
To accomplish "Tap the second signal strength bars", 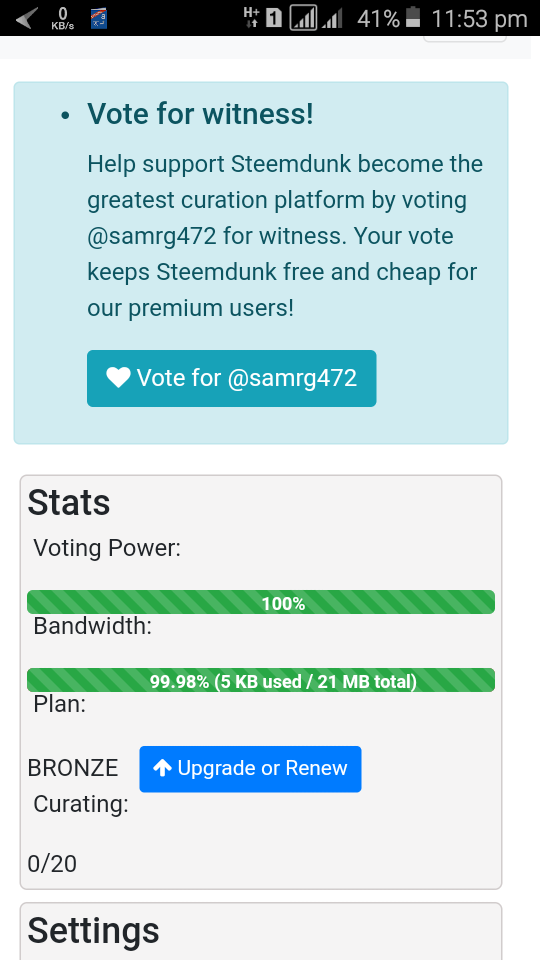I will (x=332, y=20).
